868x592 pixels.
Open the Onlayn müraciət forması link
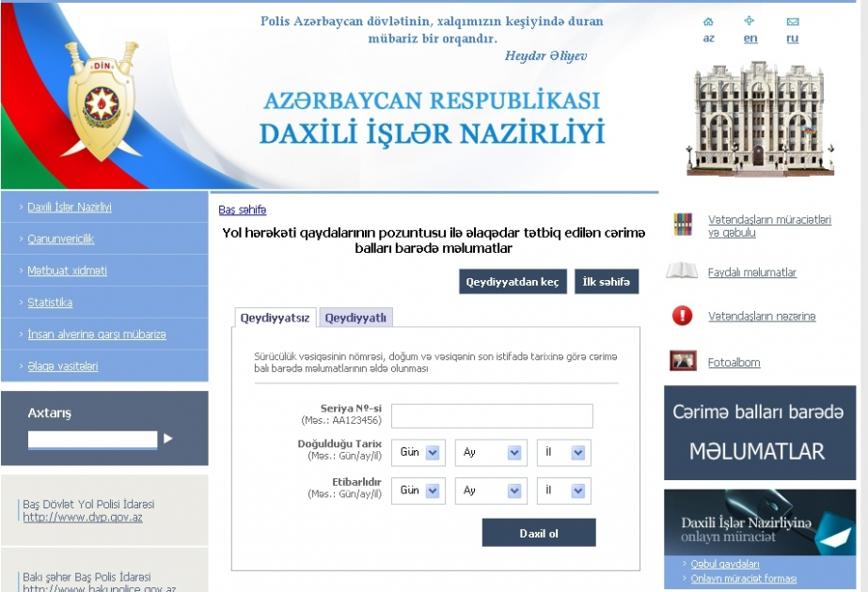(744, 578)
